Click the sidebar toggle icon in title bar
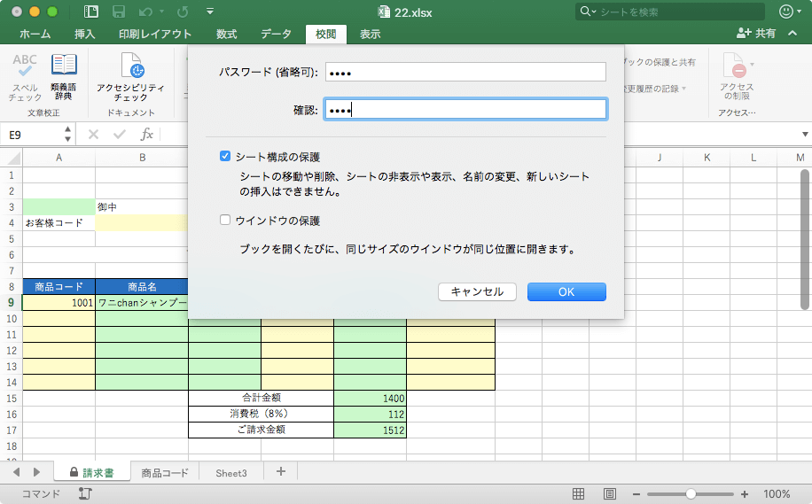The width and height of the screenshot is (812, 504). (x=91, y=12)
